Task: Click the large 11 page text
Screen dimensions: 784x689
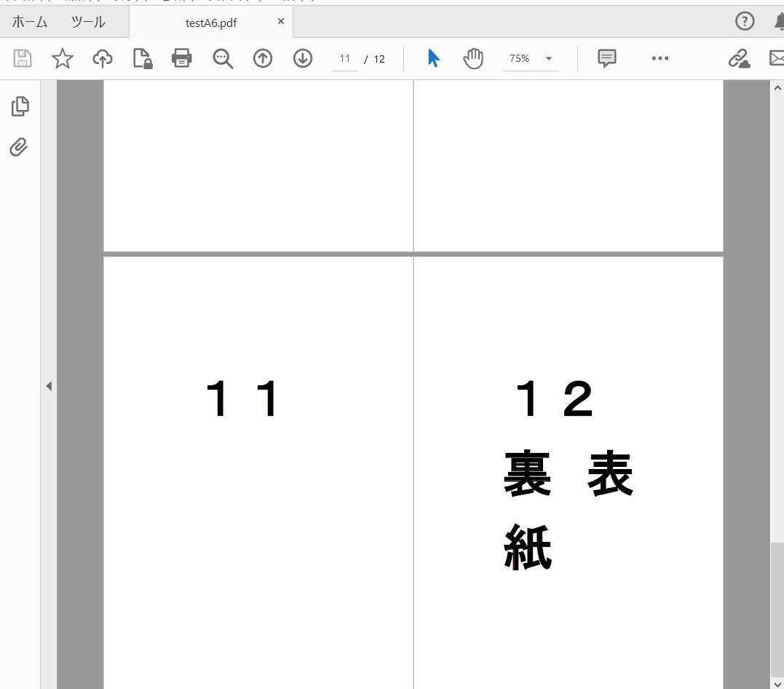Action: pos(242,398)
